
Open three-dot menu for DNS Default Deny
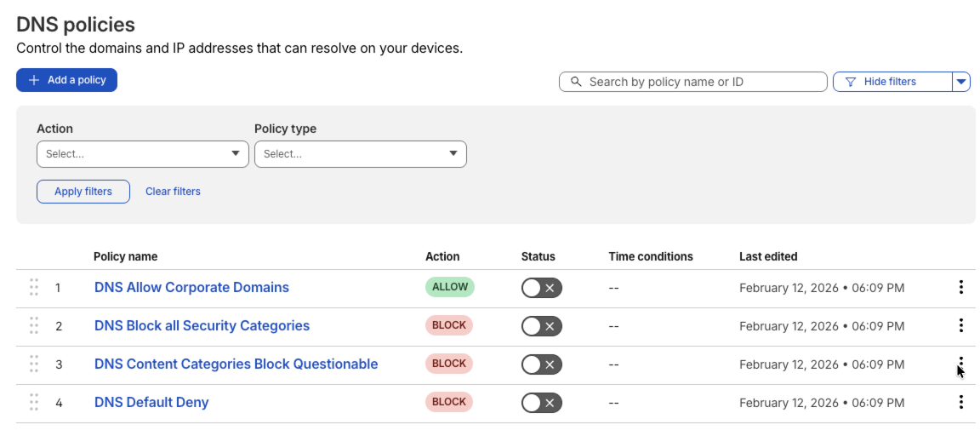[960, 402]
